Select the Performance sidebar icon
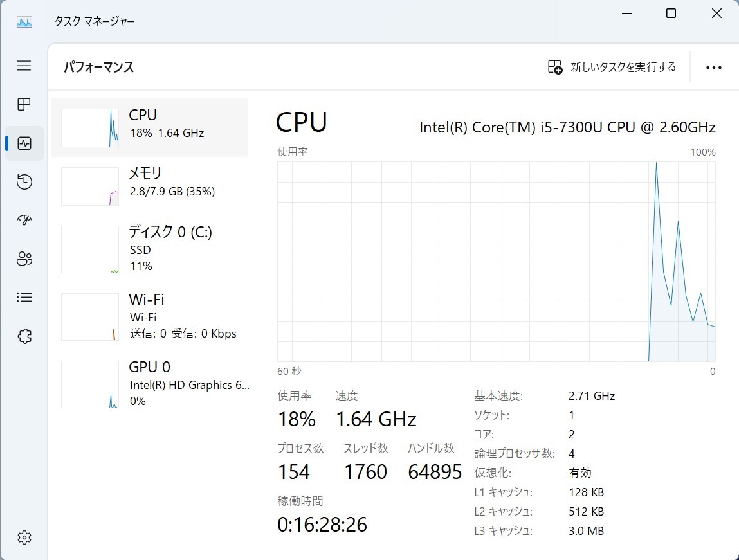739x560 pixels. click(24, 143)
